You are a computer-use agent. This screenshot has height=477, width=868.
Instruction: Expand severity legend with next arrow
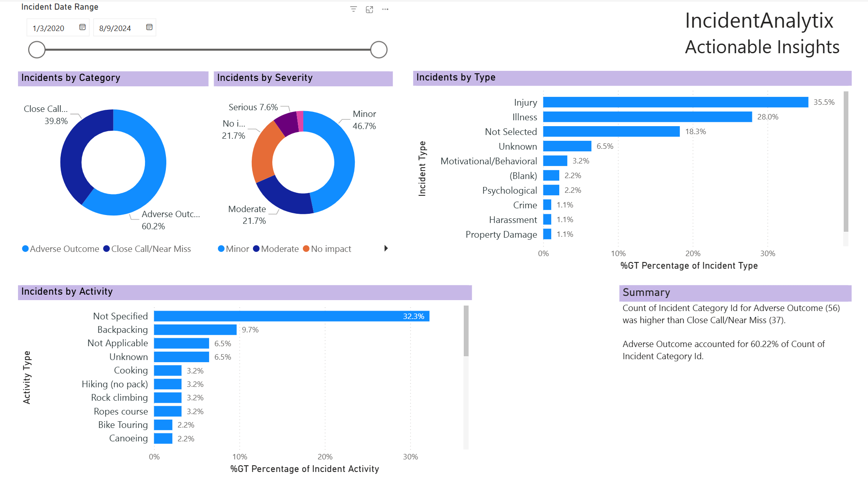click(x=386, y=249)
